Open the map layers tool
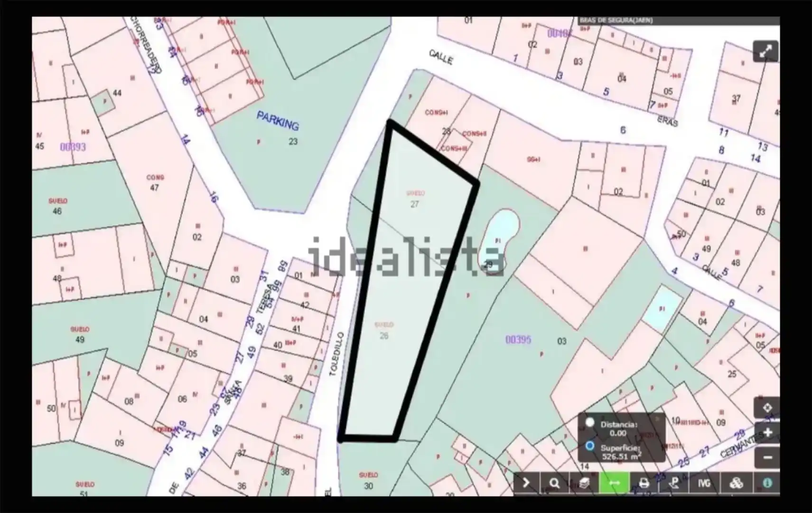The height and width of the screenshot is (513, 812). 584,483
